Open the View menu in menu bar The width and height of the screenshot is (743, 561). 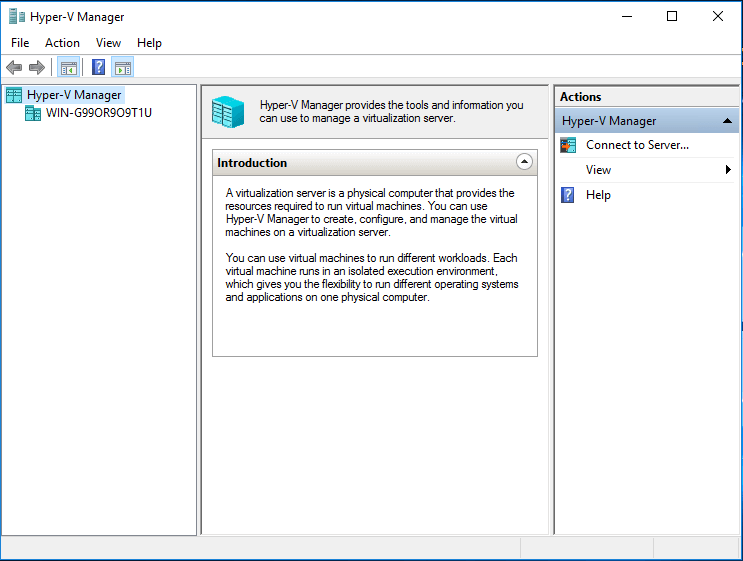(x=108, y=43)
